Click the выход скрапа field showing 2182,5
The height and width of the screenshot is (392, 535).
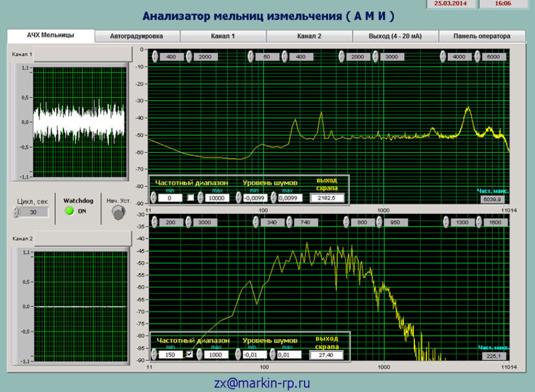click(x=328, y=198)
